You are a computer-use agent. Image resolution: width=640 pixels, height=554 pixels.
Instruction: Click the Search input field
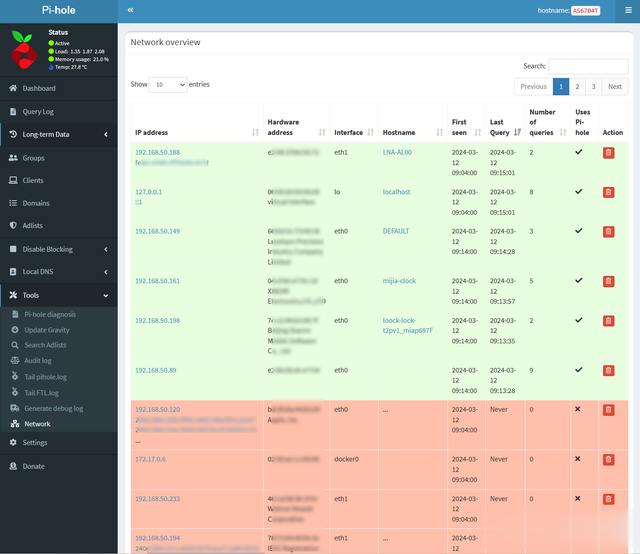pos(588,66)
